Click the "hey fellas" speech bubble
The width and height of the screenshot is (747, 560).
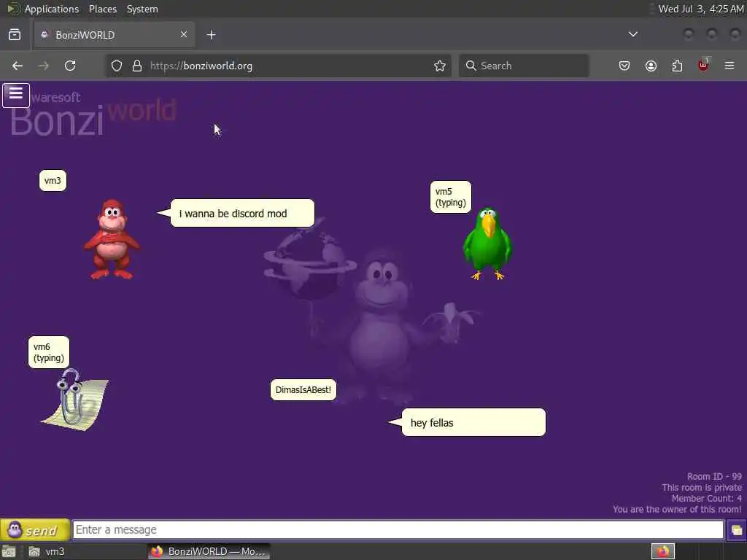(473, 422)
